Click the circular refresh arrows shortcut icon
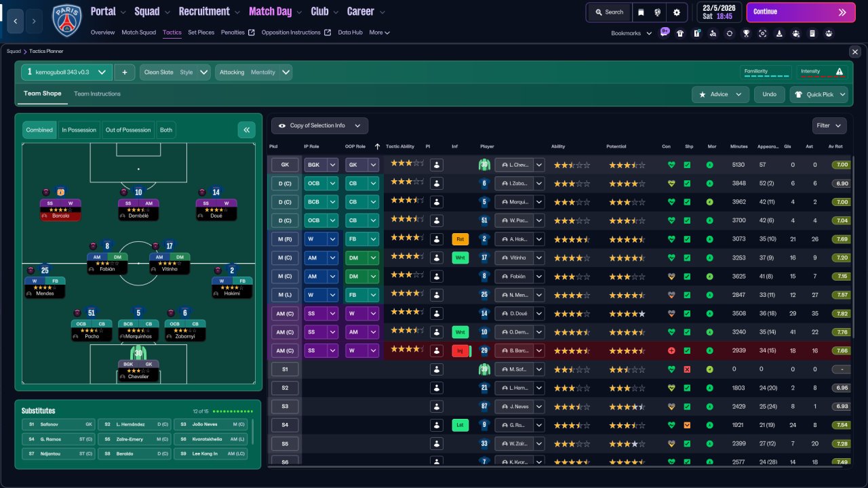 coord(729,33)
